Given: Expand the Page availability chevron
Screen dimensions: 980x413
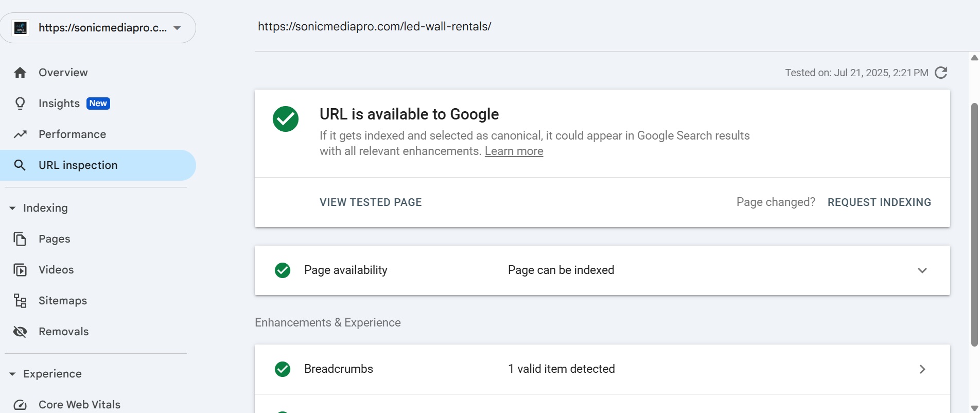Looking at the screenshot, I should click(922, 270).
